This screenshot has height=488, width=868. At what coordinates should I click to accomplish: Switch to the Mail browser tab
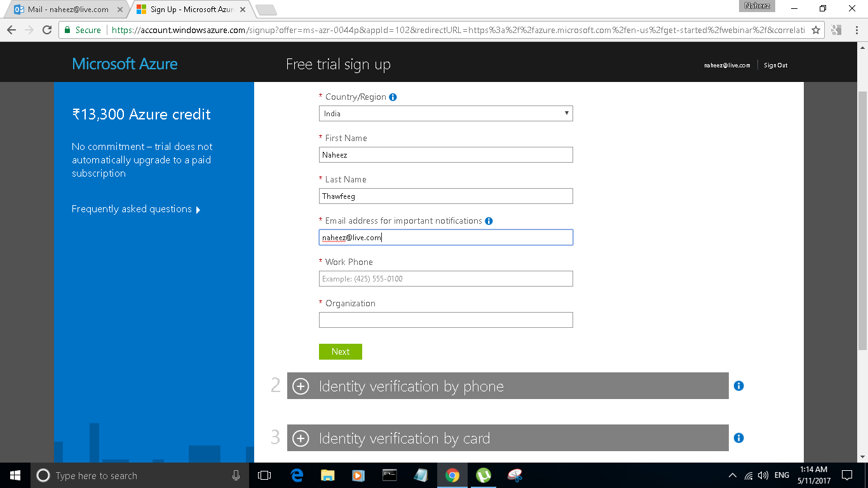click(68, 10)
